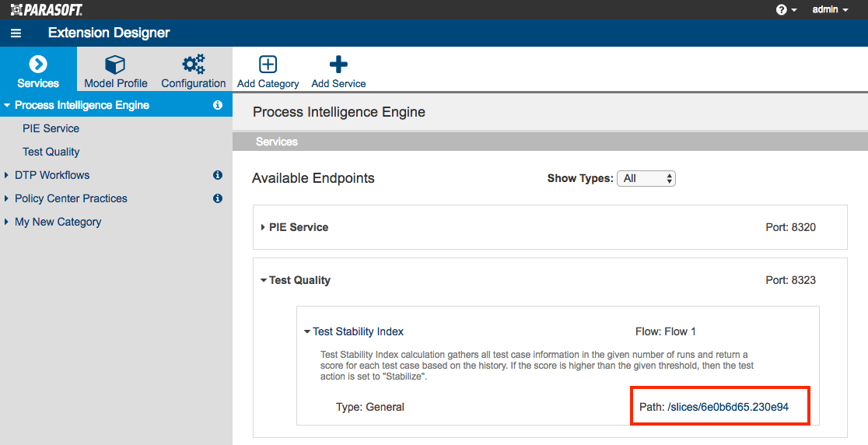
Task: Click the gray Services section header
Action: pyautogui.click(x=550, y=142)
